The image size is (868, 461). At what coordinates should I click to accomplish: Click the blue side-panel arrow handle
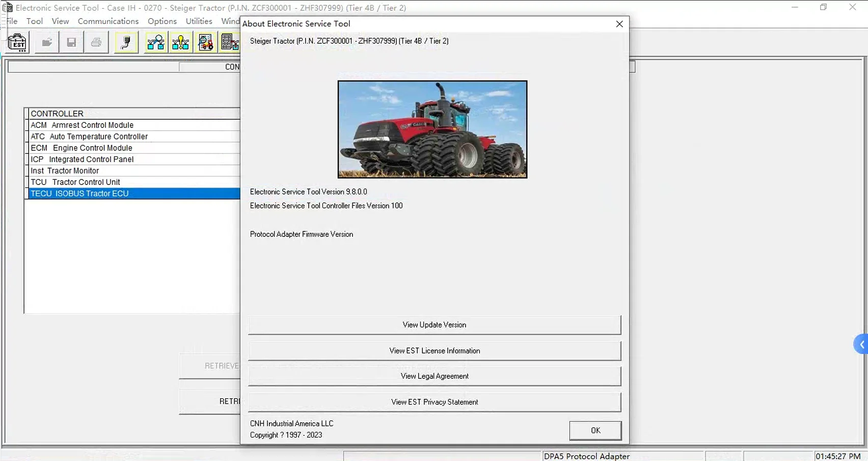click(861, 344)
